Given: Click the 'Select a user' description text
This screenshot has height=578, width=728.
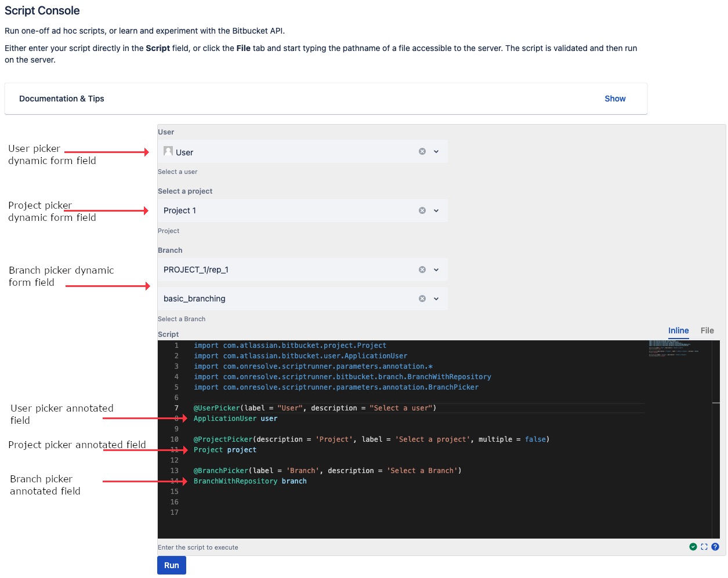Looking at the screenshot, I should tap(178, 172).
